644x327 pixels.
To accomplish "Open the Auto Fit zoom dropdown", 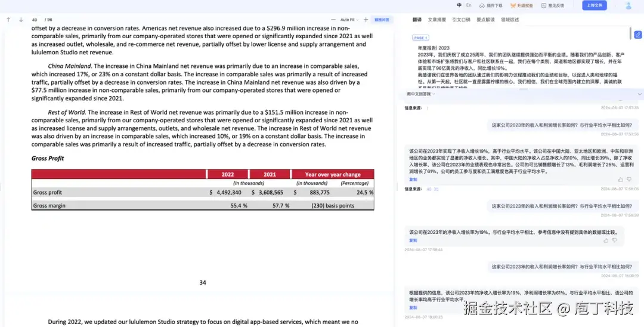I will pyautogui.click(x=349, y=20).
